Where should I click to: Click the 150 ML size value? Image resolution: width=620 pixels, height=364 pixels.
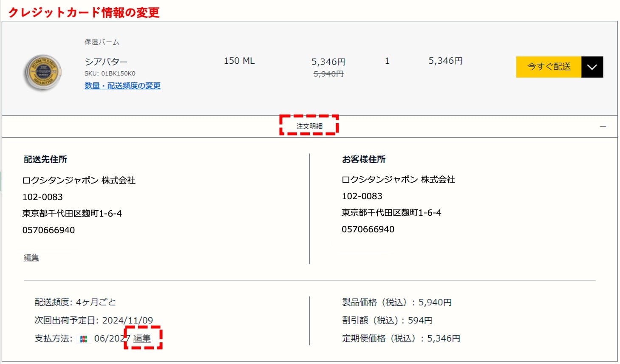[x=239, y=61]
